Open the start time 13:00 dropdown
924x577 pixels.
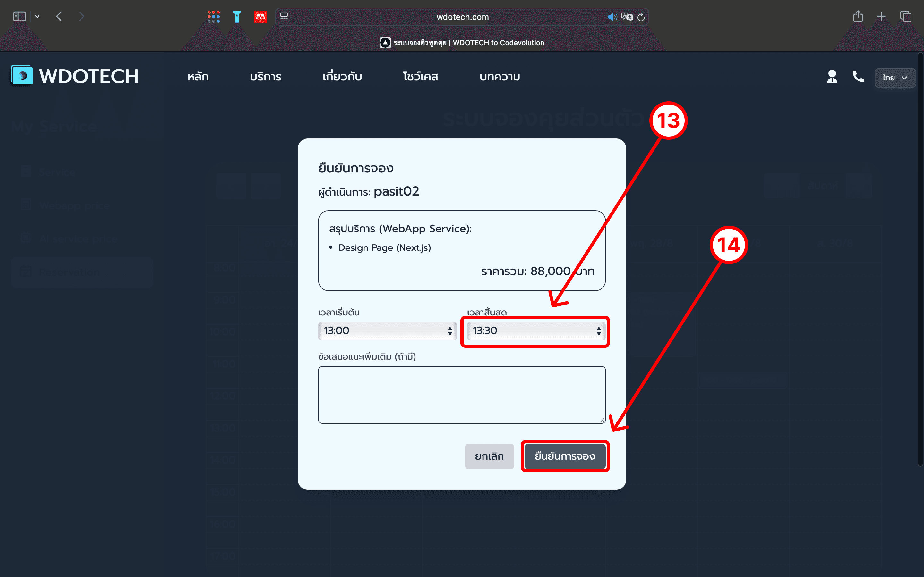pos(387,330)
